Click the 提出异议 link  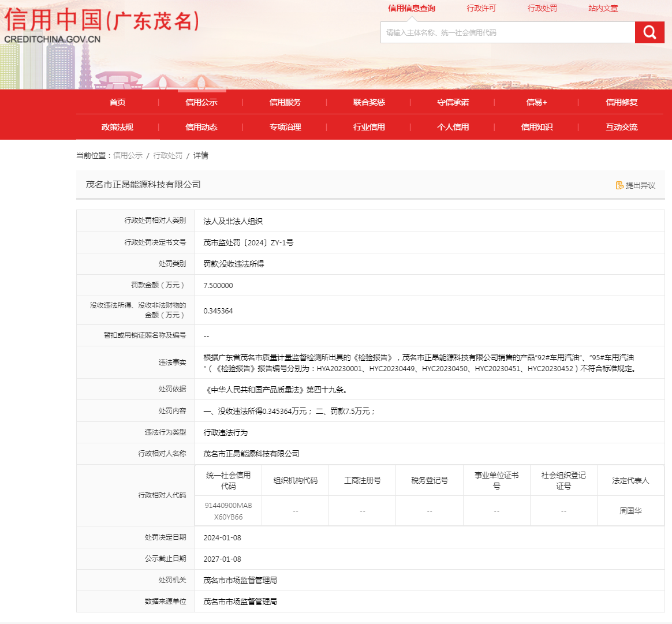[640, 185]
